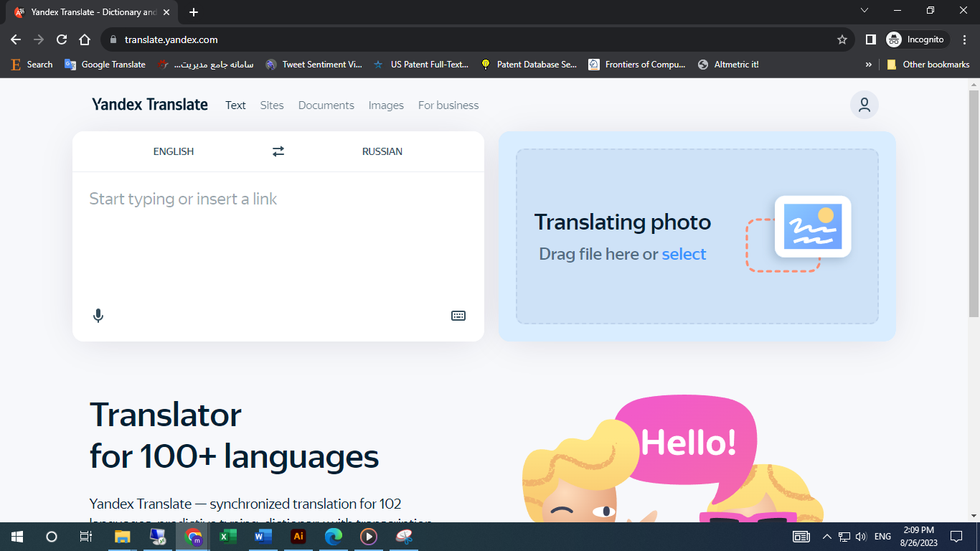Click the Yandex Translate logo

[x=150, y=105]
